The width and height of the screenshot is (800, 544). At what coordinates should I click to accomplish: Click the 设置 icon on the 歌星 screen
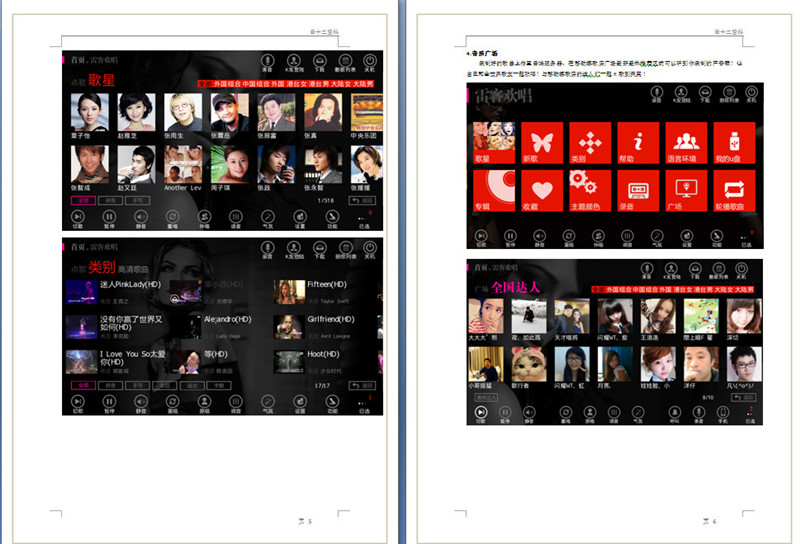point(299,218)
